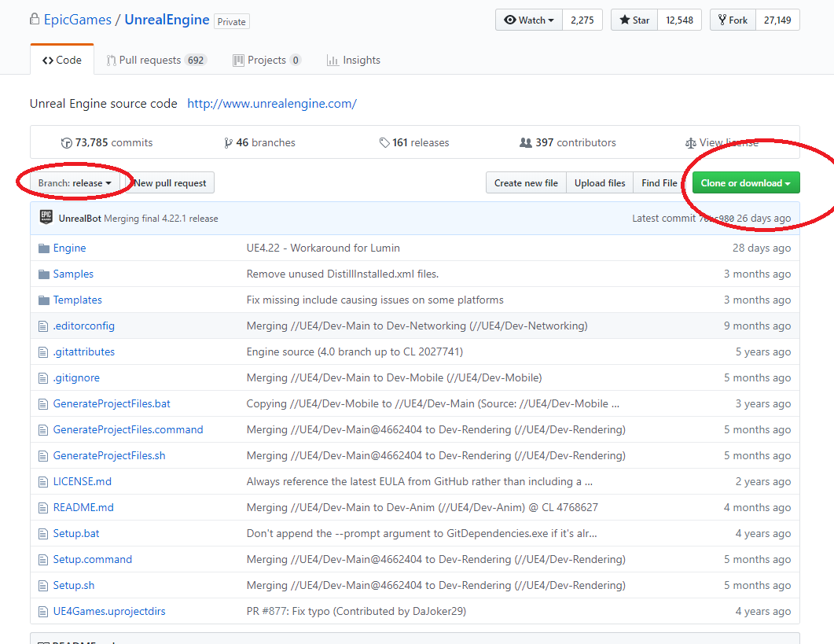Screen dimensions: 834x644
Task: Click the branches fork icon
Action: [228, 142]
